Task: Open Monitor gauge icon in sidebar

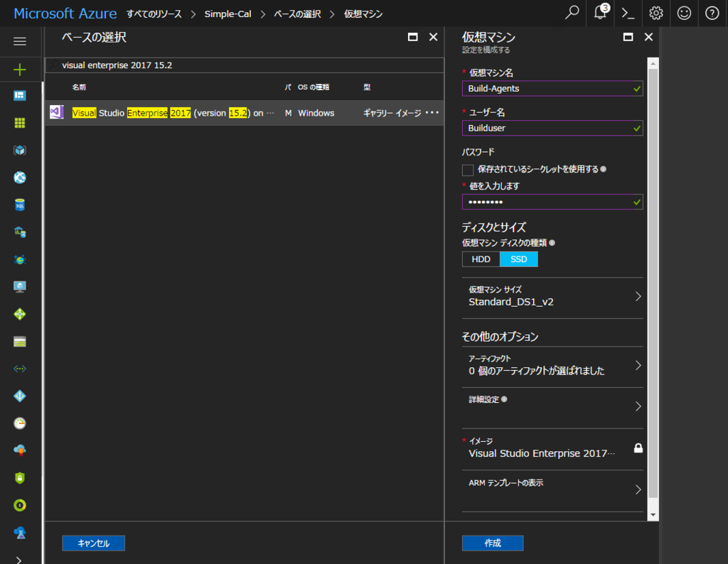Action: 19,423
